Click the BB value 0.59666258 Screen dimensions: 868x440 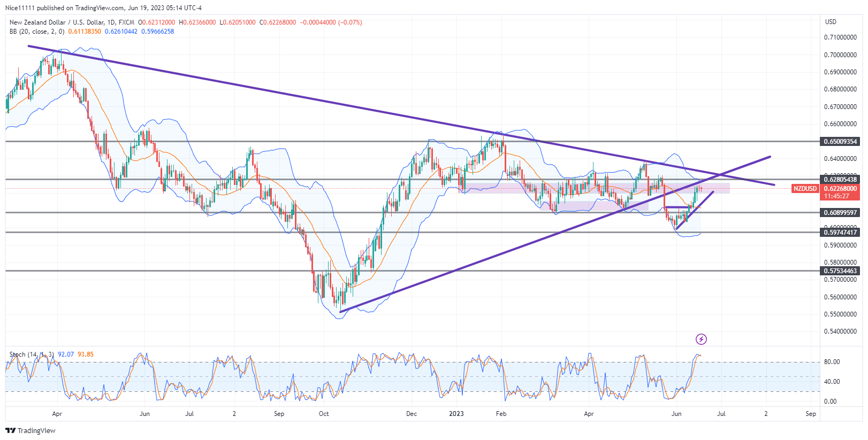pyautogui.click(x=158, y=32)
